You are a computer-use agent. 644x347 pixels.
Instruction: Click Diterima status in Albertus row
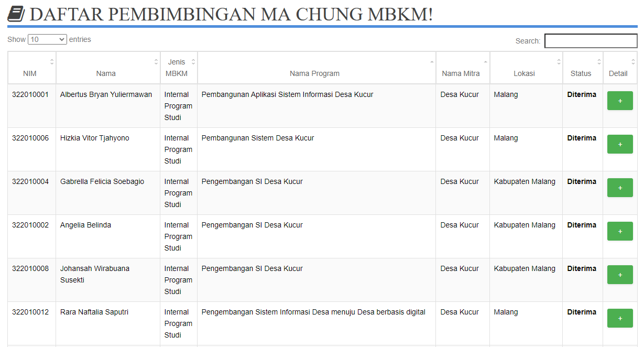[x=582, y=95]
